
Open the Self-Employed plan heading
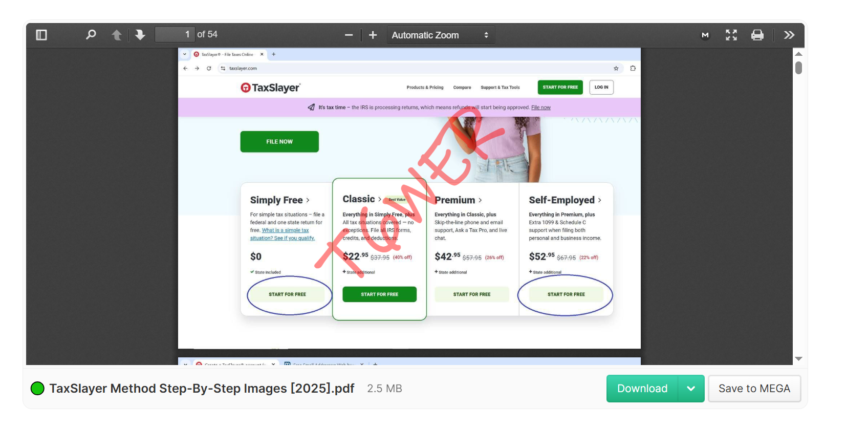point(565,200)
